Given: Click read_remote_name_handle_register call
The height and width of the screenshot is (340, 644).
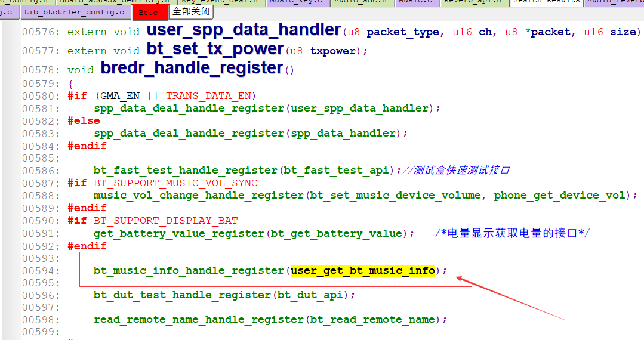Looking at the screenshot, I should [198, 320].
